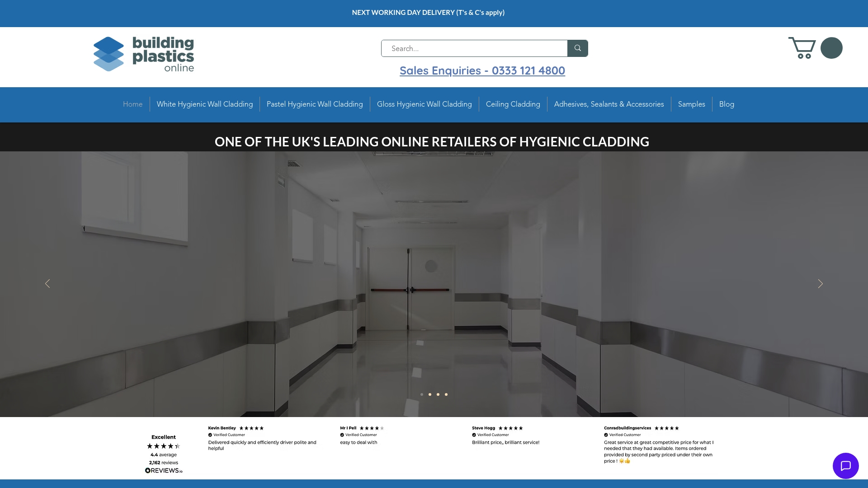Click the verified customer checkmark on Kevin Bentley's review
Image resolution: width=868 pixels, height=488 pixels.
pos(210,435)
